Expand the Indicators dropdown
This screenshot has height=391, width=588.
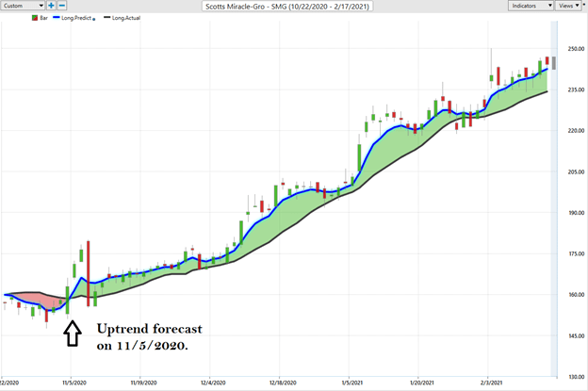[531, 6]
